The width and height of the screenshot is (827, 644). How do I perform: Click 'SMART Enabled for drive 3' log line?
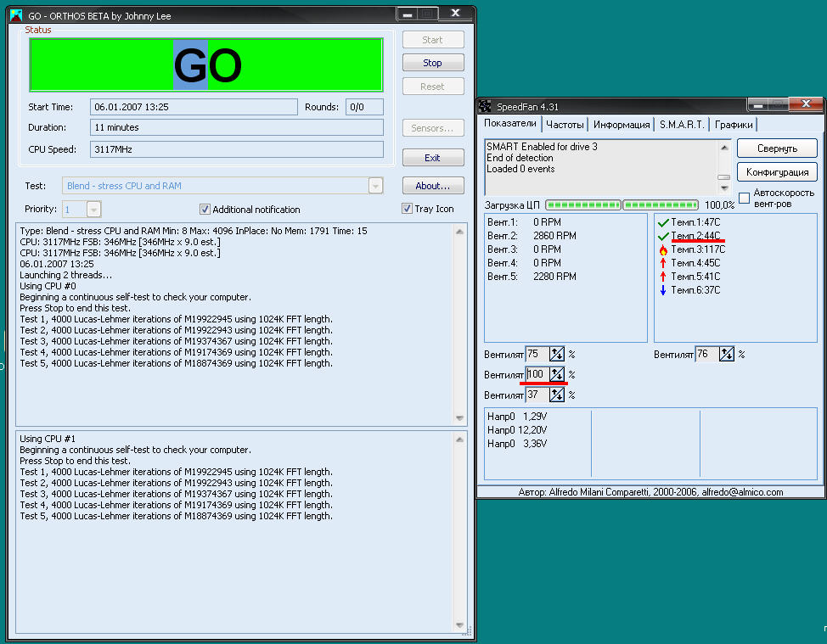(x=542, y=147)
